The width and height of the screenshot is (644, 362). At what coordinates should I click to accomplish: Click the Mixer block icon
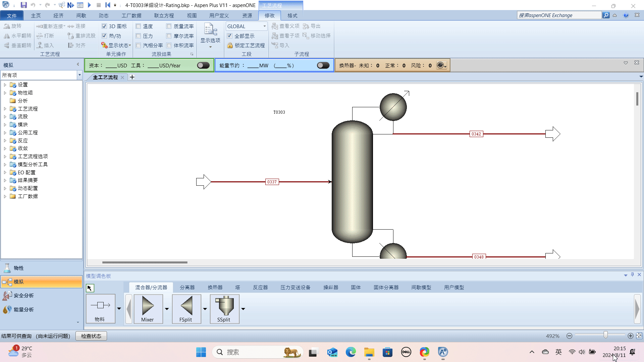point(148,306)
